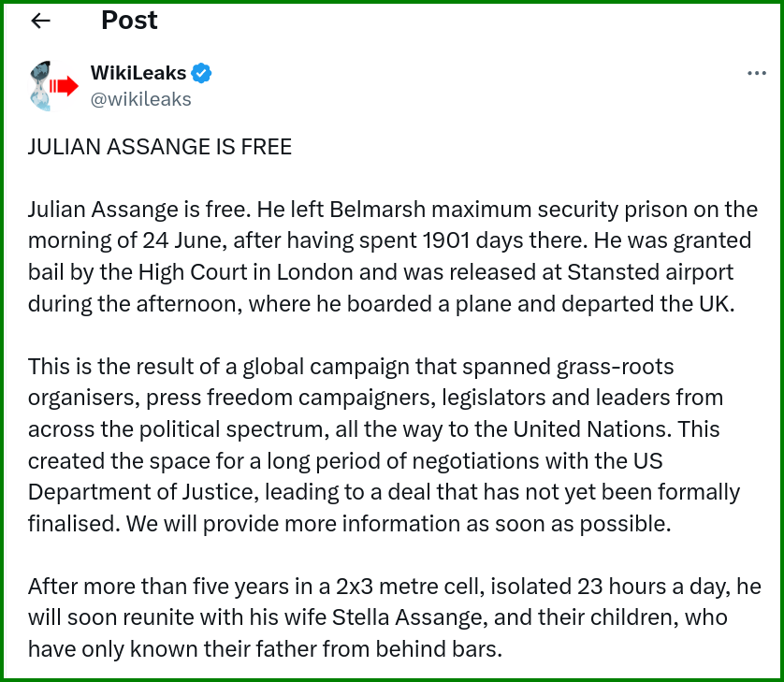This screenshot has width=784, height=682.
Task: Select the headline JULIAN ASSANGE IS FREE
Action: (160, 147)
